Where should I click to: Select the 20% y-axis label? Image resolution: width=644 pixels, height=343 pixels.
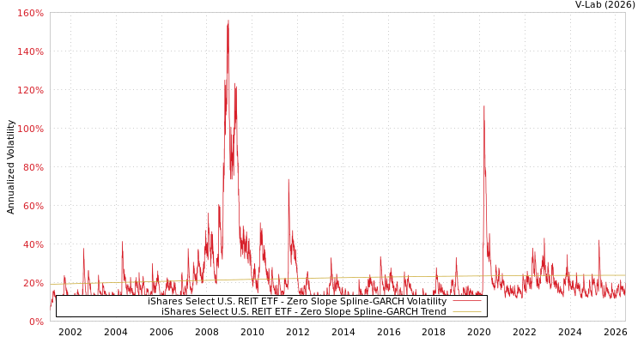coord(33,283)
